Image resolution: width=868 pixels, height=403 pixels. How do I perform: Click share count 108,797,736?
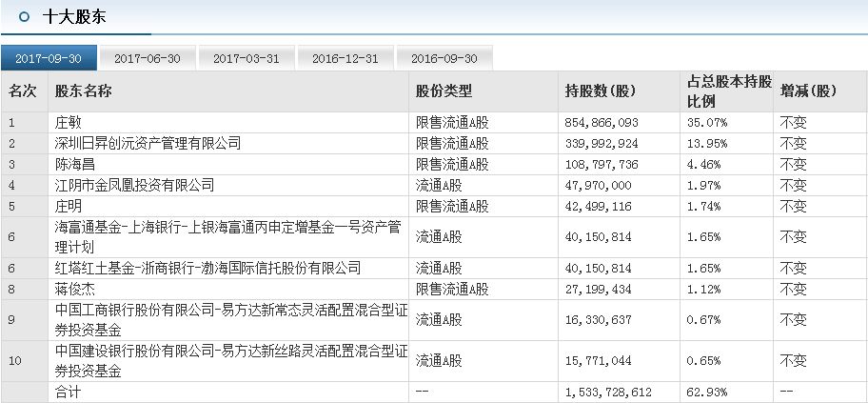[602, 165]
